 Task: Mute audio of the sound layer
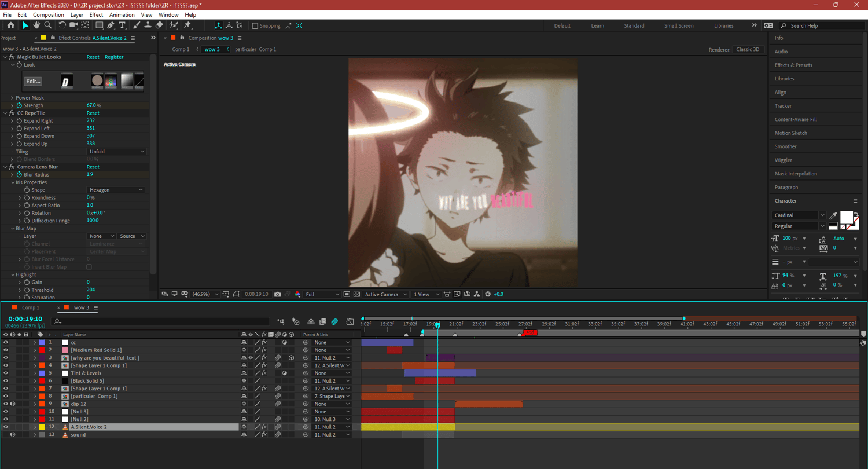tap(13, 435)
